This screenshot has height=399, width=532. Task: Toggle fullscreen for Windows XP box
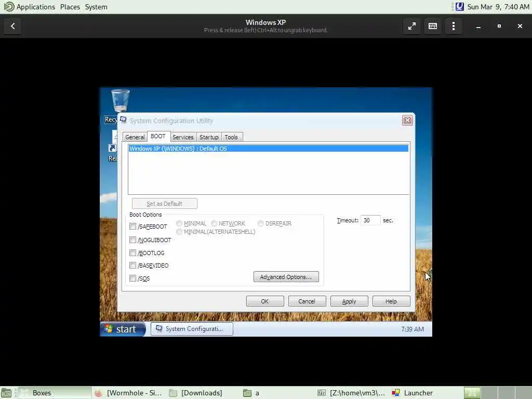[x=411, y=26]
